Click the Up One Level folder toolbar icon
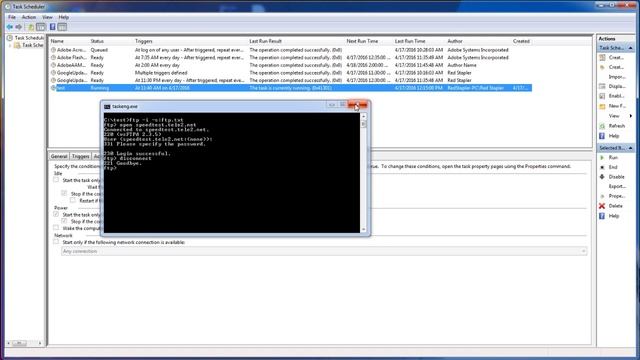The height and width of the screenshot is (360, 640). coord(31,27)
